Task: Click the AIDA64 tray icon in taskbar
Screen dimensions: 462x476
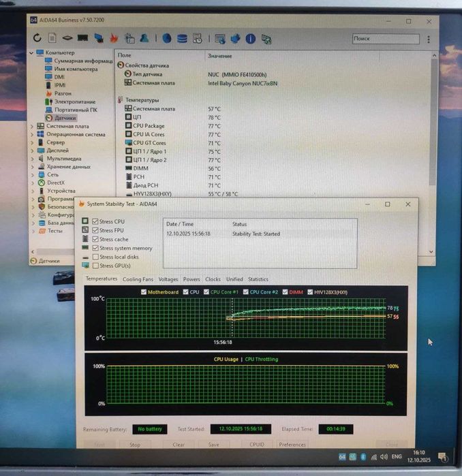Action: point(342,456)
